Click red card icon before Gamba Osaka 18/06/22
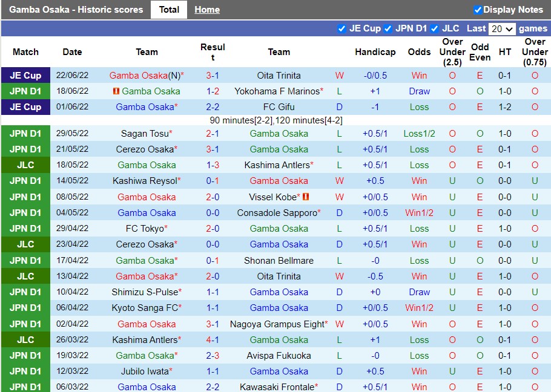The width and height of the screenshot is (551, 392). pyautogui.click(x=116, y=91)
